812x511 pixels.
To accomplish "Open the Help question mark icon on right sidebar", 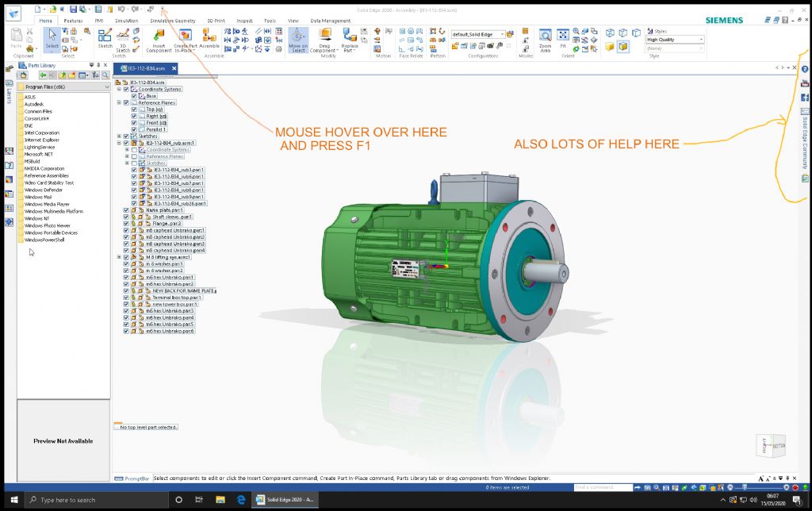I will point(805,69).
